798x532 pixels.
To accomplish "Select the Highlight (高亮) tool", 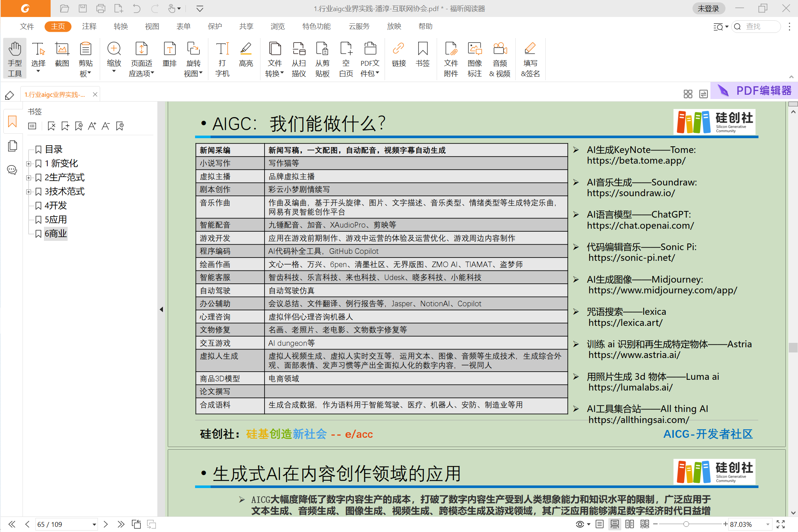I will point(246,55).
